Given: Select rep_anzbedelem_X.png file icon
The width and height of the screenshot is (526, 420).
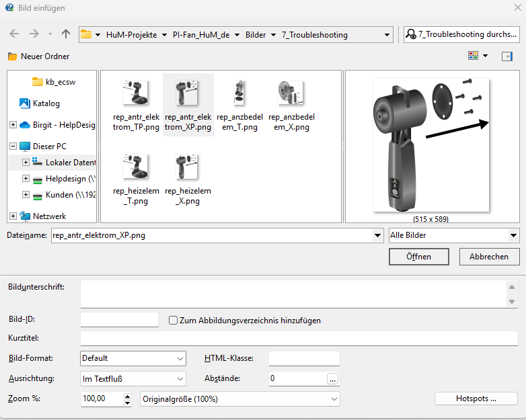Looking at the screenshot, I should (x=291, y=93).
